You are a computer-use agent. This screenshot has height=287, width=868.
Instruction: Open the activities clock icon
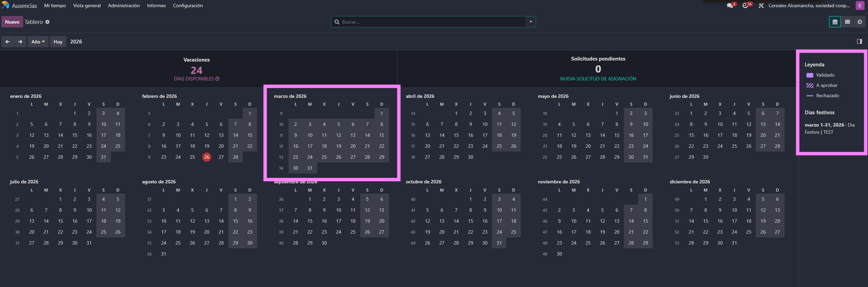point(745,5)
